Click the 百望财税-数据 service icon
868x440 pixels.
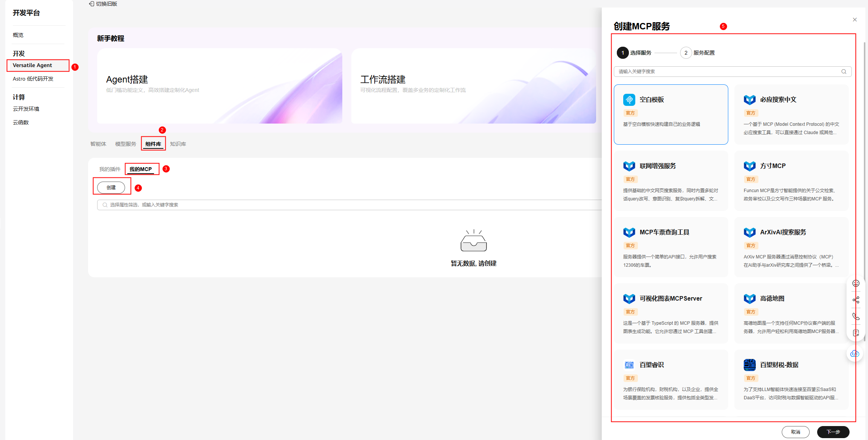(749, 365)
